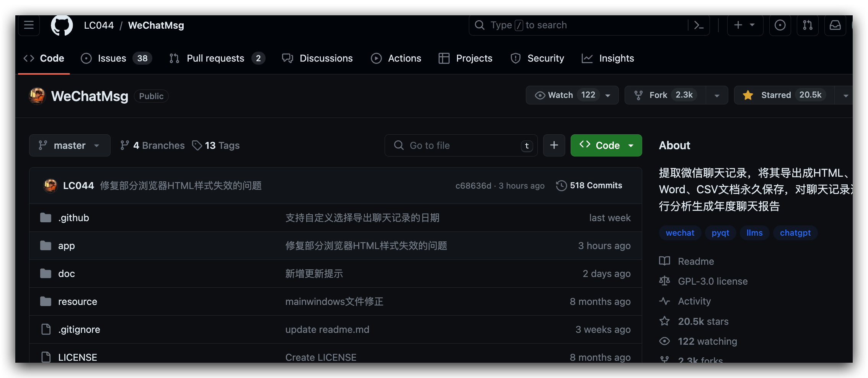Screen dimensions: 868x378
Task: Click the tag icon next to 13 Tags
Action: [197, 145]
